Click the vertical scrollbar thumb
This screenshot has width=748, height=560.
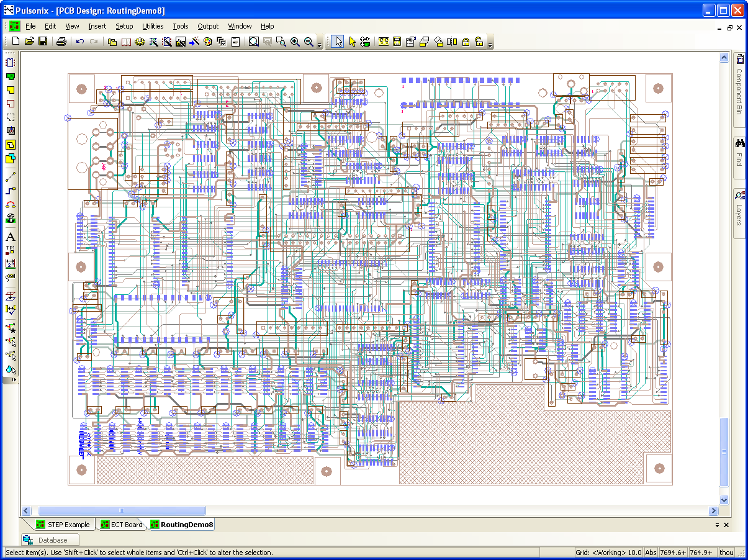click(724, 452)
